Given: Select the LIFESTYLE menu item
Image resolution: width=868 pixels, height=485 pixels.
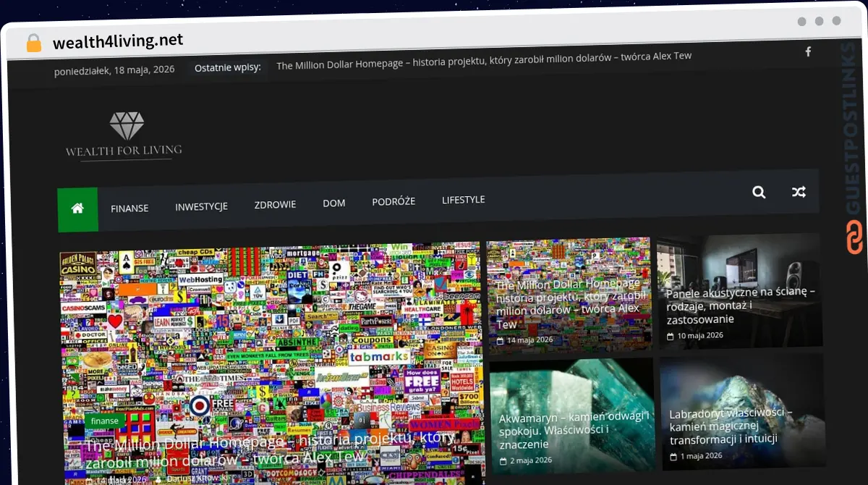Looking at the screenshot, I should click(464, 200).
